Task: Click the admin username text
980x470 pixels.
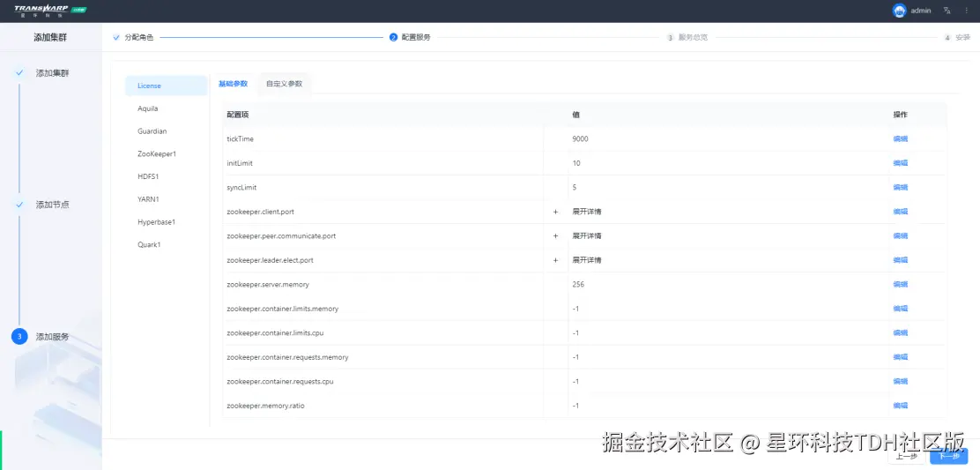Action: click(x=921, y=11)
